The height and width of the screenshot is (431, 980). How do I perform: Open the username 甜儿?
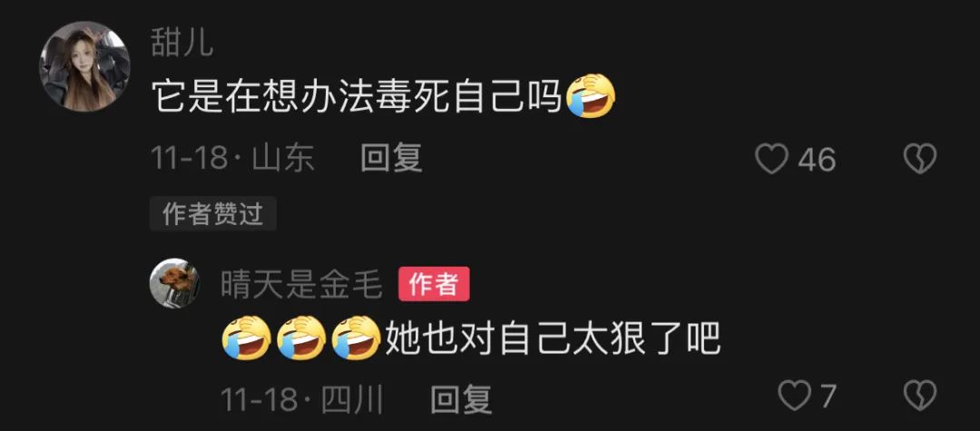pyautogui.click(x=181, y=44)
